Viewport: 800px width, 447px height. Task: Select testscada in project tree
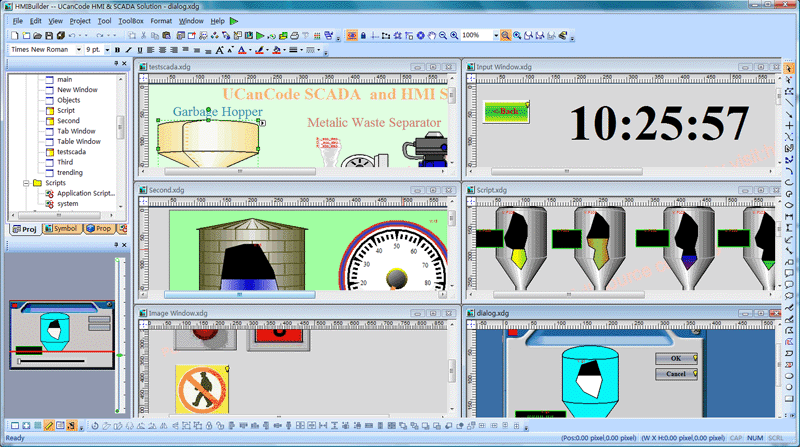point(71,152)
